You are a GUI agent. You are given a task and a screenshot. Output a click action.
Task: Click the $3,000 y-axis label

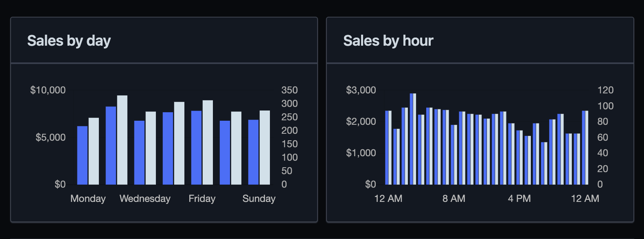361,90
